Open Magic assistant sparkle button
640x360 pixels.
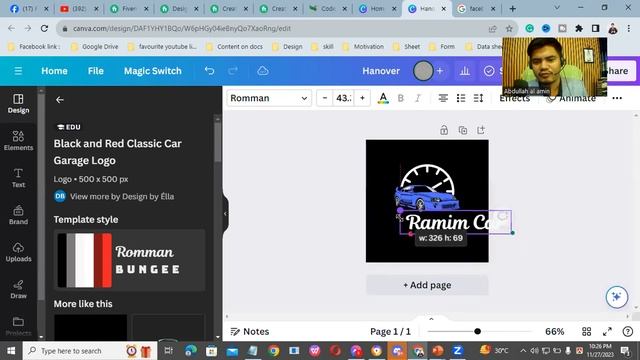[x=616, y=297]
